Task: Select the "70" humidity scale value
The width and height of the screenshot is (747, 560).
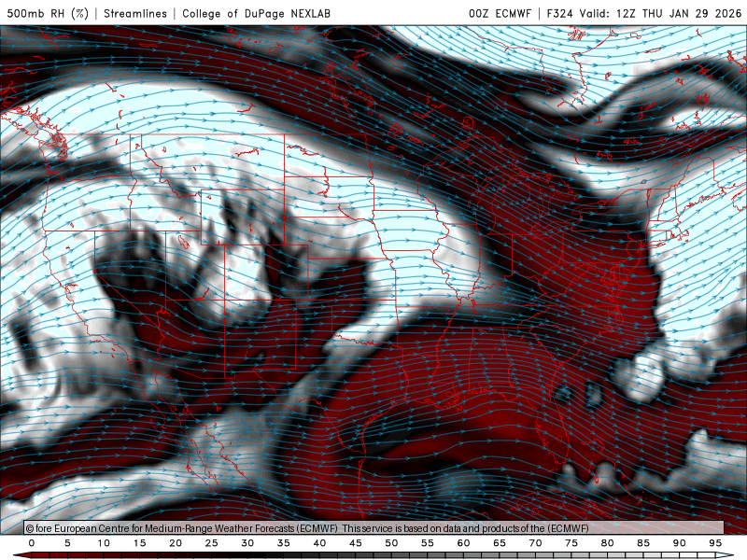Action: click(x=535, y=543)
